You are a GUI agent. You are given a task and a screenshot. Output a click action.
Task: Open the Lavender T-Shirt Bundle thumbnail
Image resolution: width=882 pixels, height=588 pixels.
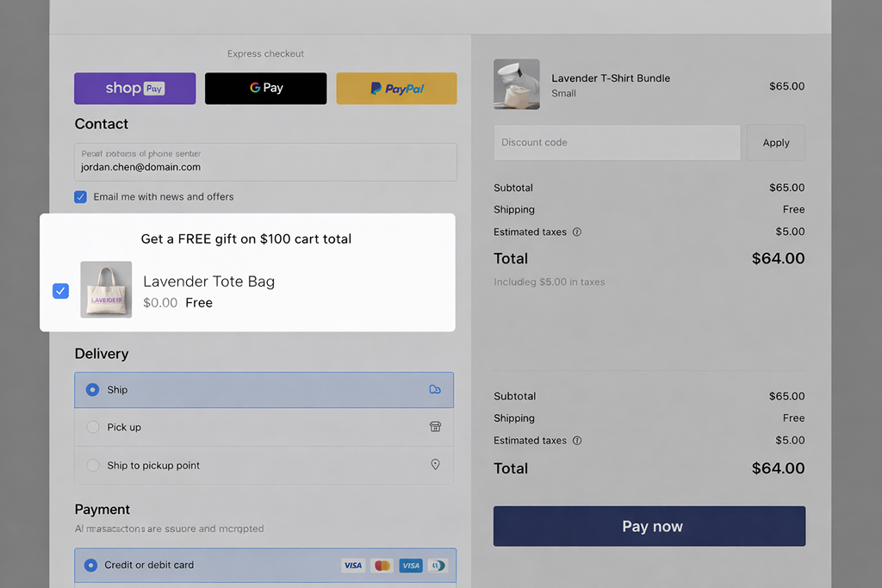(517, 84)
